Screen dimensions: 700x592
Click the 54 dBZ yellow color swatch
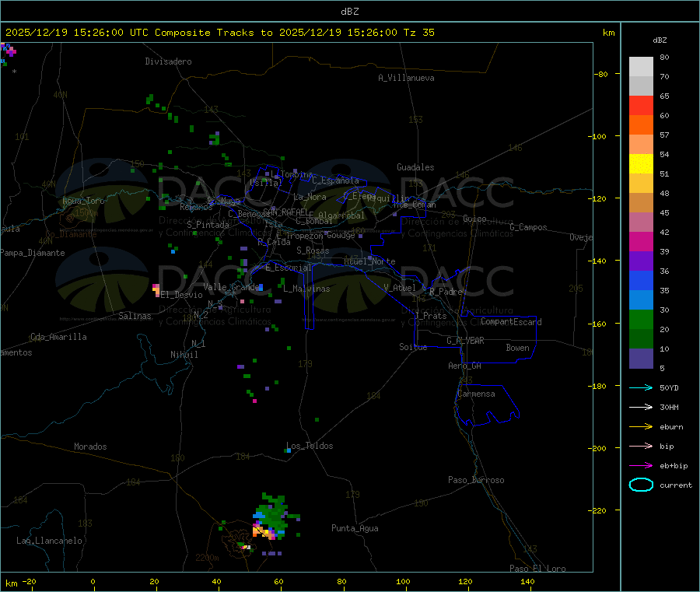(x=641, y=164)
